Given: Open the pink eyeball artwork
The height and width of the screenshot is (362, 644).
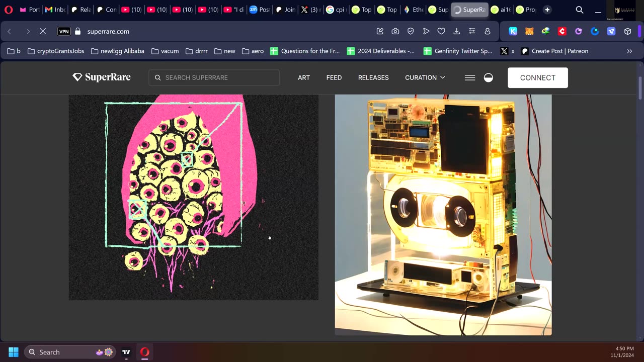Looking at the screenshot, I should (194, 197).
